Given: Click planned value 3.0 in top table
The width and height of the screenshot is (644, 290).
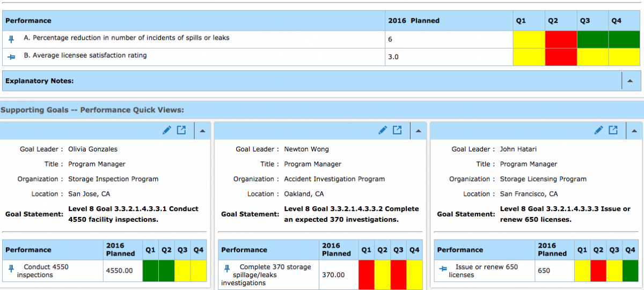Looking at the screenshot, I should [x=393, y=56].
